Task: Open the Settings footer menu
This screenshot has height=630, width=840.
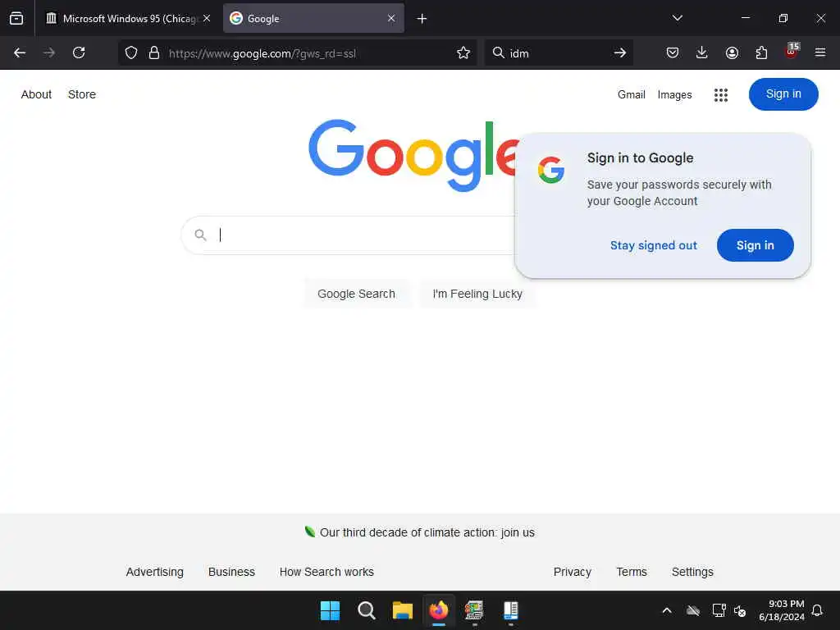Action: tap(692, 572)
